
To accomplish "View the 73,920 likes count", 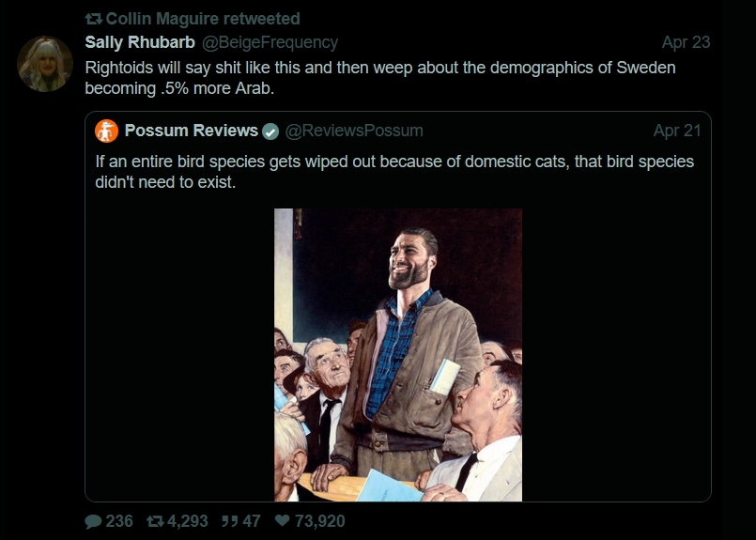I will (x=320, y=520).
